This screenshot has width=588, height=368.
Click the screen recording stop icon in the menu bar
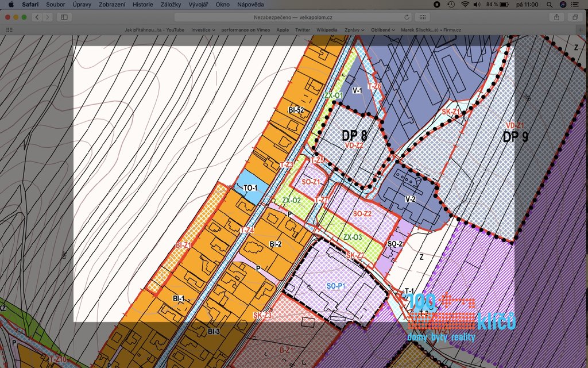point(437,5)
